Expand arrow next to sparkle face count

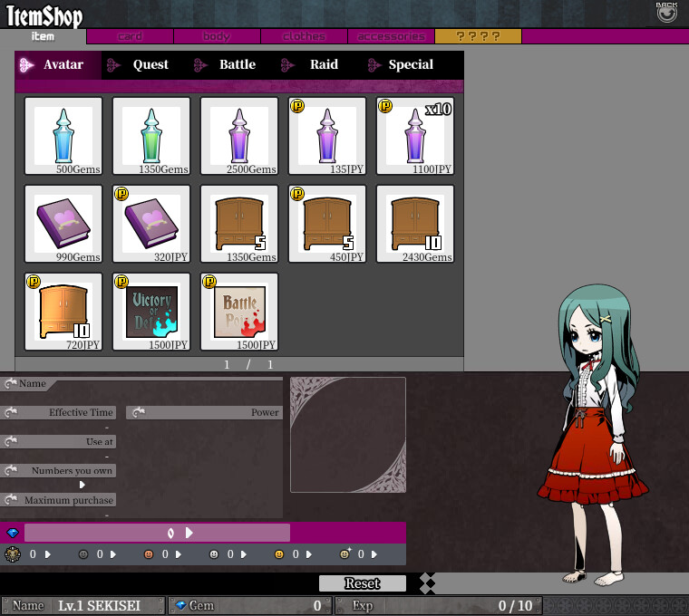[374, 554]
